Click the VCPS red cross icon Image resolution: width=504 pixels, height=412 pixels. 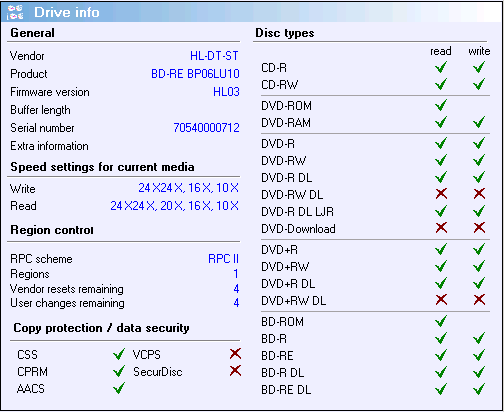pos(235,354)
